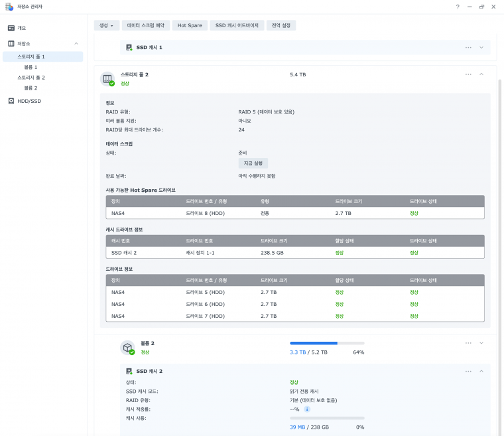The image size is (504, 436).
Task: Click the SSD 캐시 1 cache icon
Action: click(x=129, y=47)
